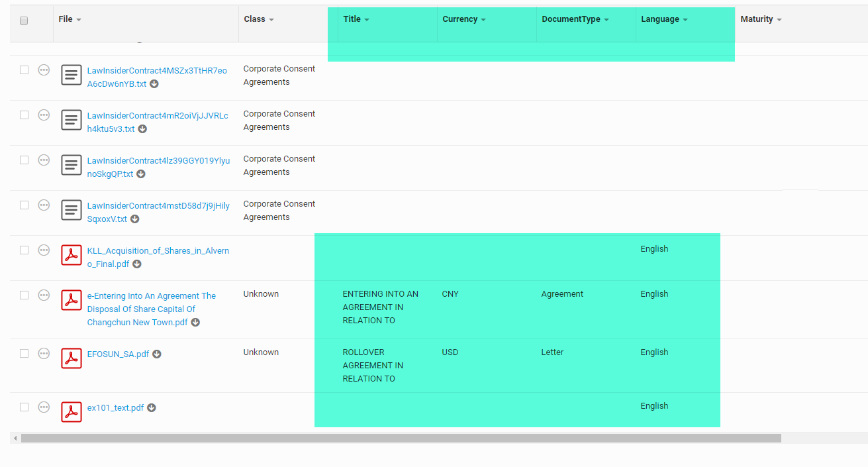This screenshot has height=467, width=868.
Task: Click the PDF icon for ex101_text.pdf
Action: click(x=72, y=412)
